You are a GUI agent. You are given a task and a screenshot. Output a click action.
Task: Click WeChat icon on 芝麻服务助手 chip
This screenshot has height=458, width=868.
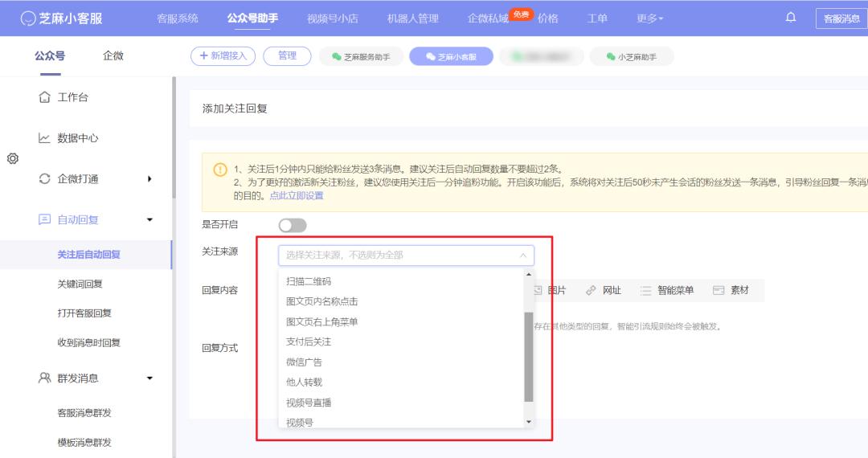[337, 56]
